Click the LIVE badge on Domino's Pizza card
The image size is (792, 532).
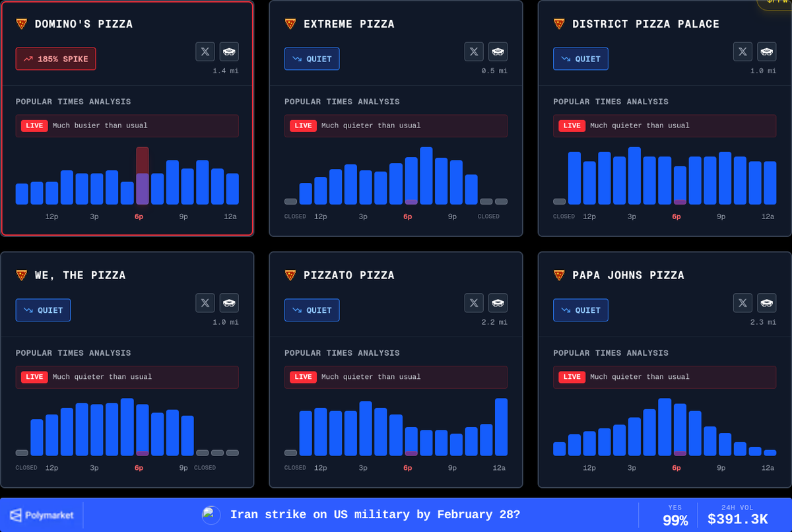click(x=34, y=125)
